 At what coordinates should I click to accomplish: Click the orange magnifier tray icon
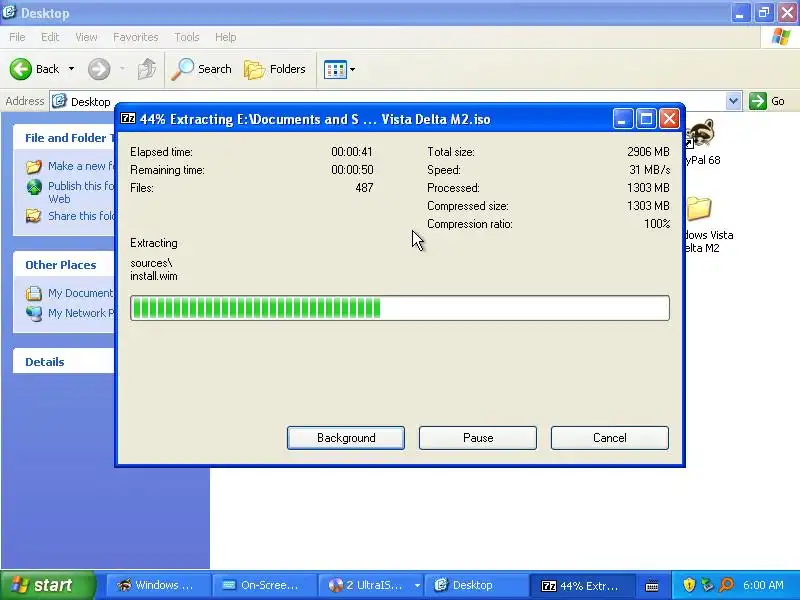(726, 585)
